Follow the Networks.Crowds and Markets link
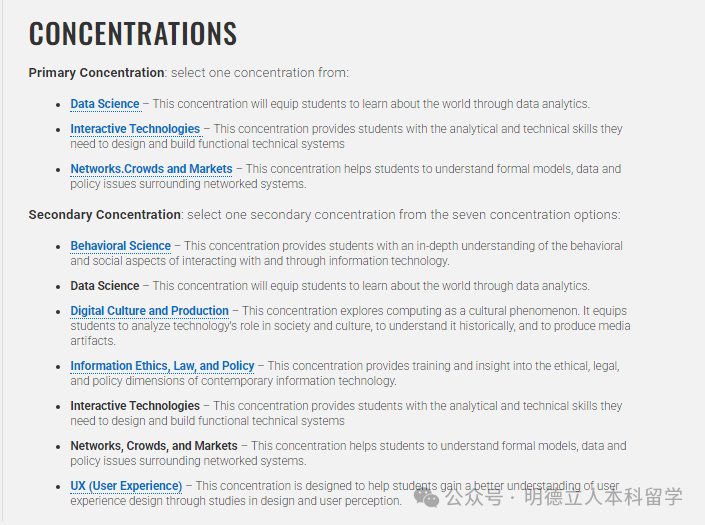Screen dimensions: 705x525 point(151,169)
